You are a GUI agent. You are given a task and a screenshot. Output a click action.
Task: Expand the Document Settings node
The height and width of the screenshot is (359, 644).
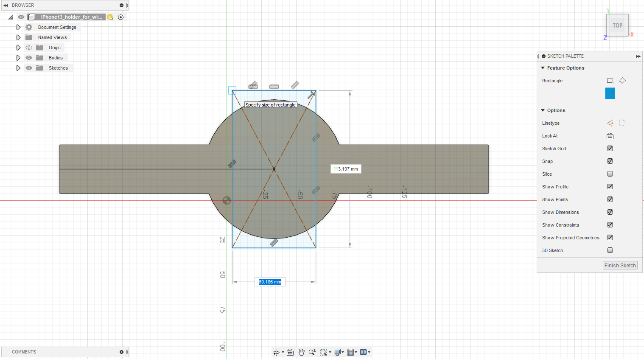click(x=18, y=27)
